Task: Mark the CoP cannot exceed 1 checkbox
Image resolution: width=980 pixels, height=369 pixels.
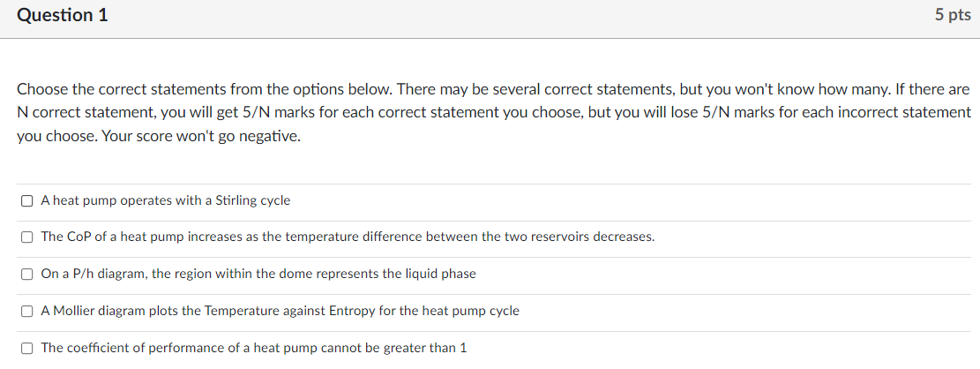Action: tap(26, 348)
